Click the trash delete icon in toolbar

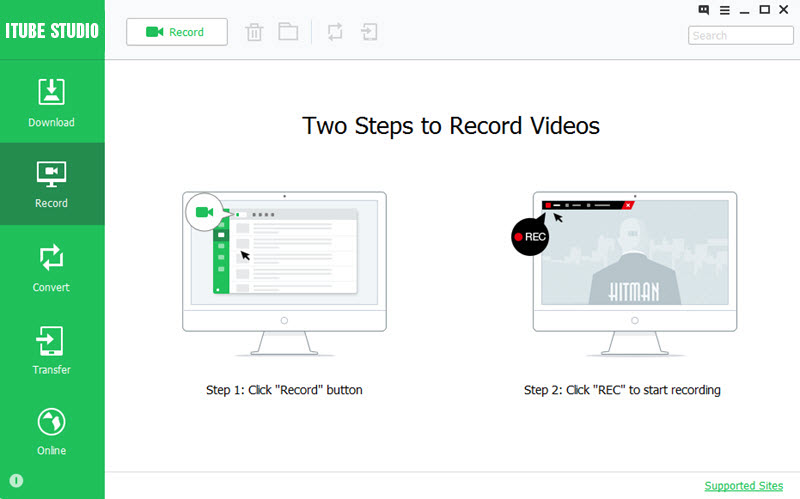click(254, 32)
